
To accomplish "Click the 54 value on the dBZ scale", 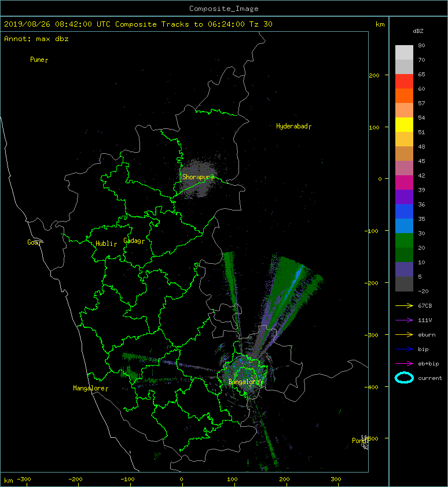I will click(x=421, y=118).
